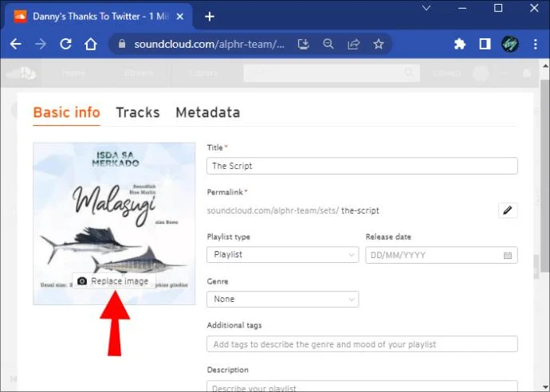Screen dimensions: 550x392
Task: Click the Title field containing The Script
Action: coord(362,166)
